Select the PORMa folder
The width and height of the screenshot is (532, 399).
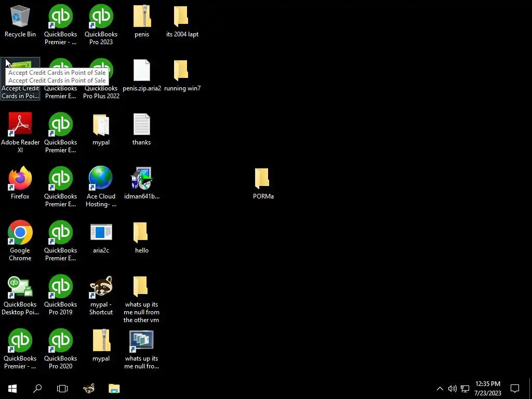(x=263, y=183)
